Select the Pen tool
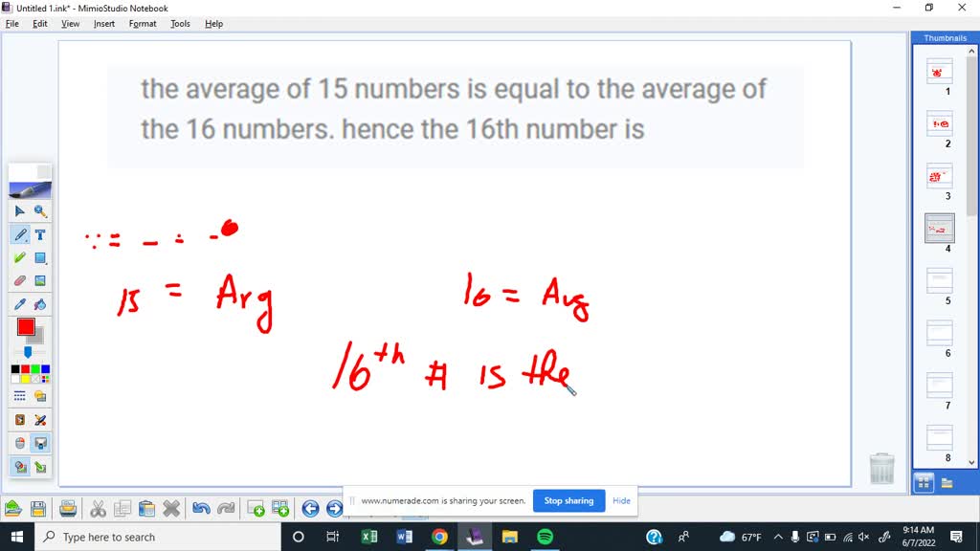 click(19, 234)
